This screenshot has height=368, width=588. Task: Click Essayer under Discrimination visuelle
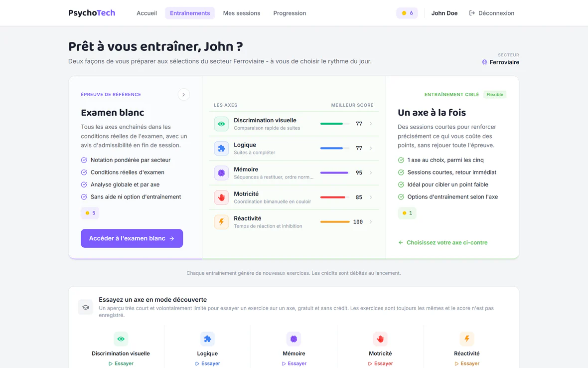(121, 364)
